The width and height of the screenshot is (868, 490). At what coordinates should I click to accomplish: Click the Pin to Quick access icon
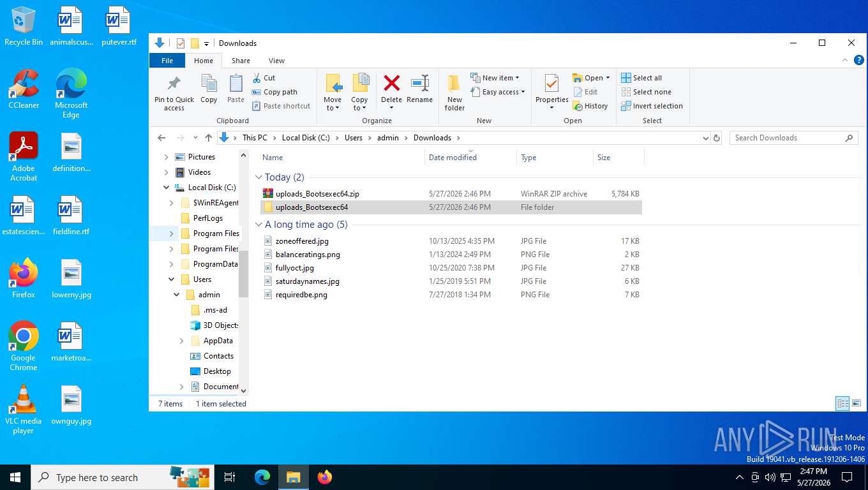[174, 84]
